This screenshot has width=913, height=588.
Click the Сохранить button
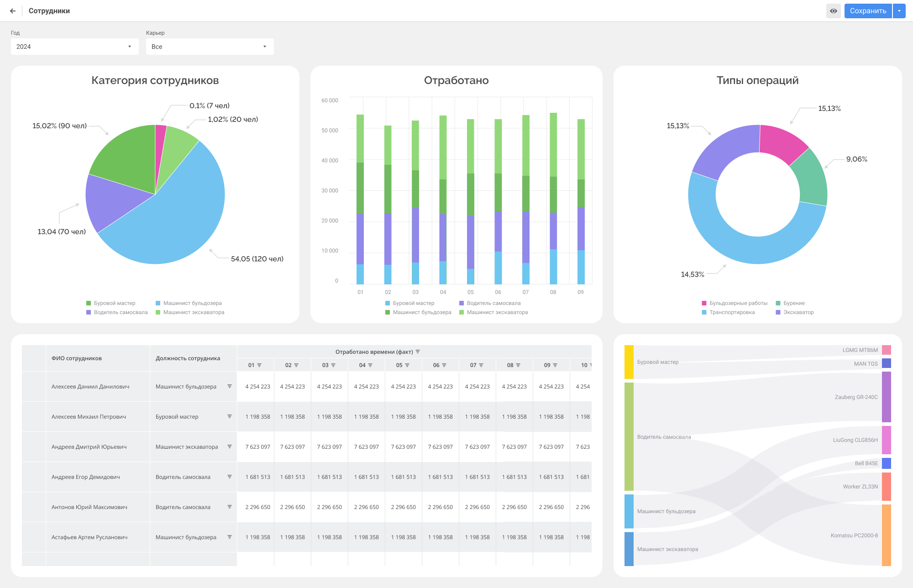pos(867,11)
